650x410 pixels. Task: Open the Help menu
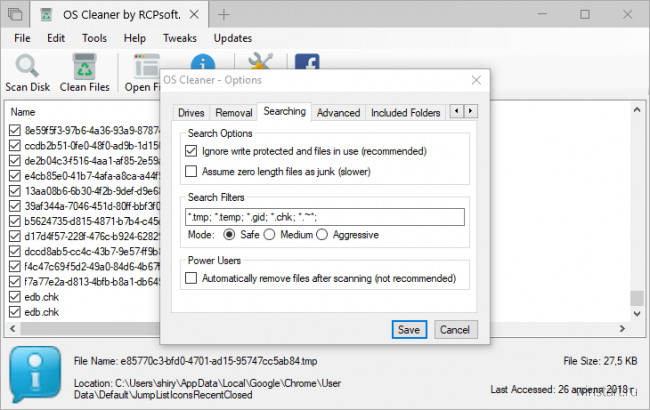134,38
